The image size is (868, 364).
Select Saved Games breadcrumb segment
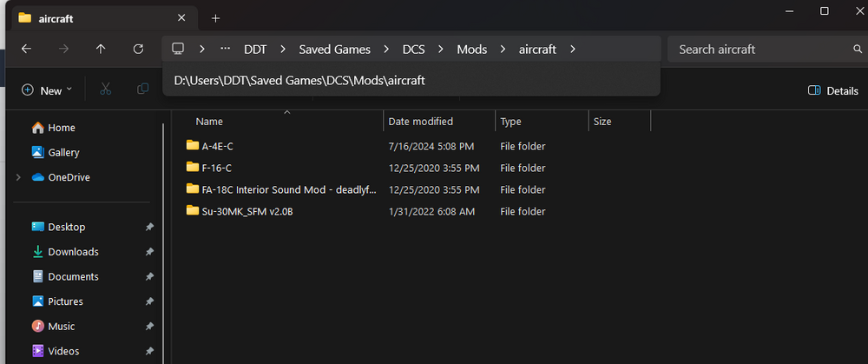(335, 50)
